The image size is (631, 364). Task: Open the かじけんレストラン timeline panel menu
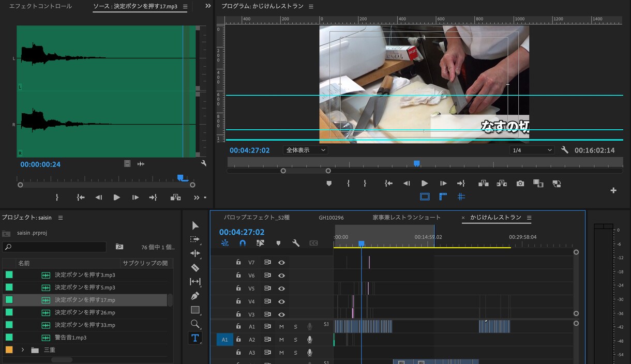pos(529,218)
